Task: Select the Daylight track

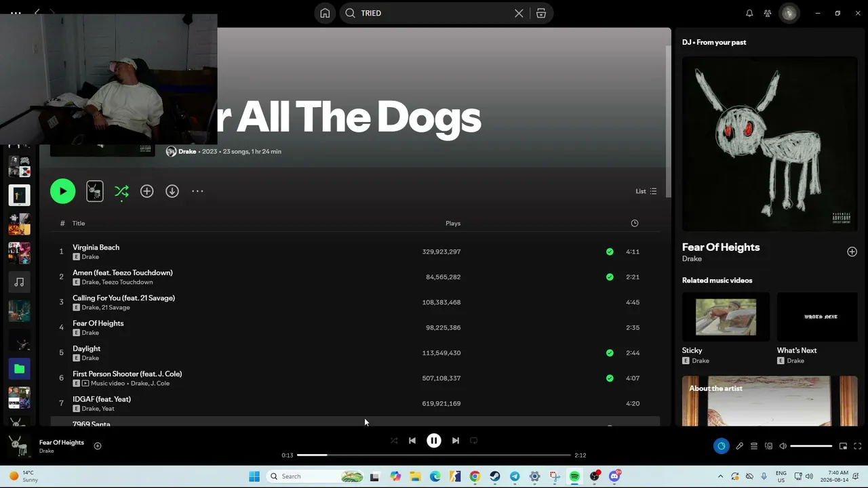Action: (355, 352)
